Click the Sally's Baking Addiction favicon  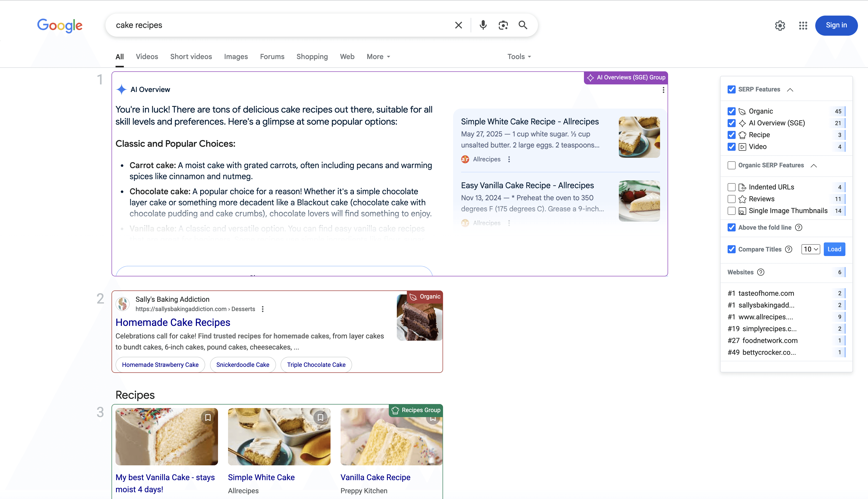click(x=122, y=304)
